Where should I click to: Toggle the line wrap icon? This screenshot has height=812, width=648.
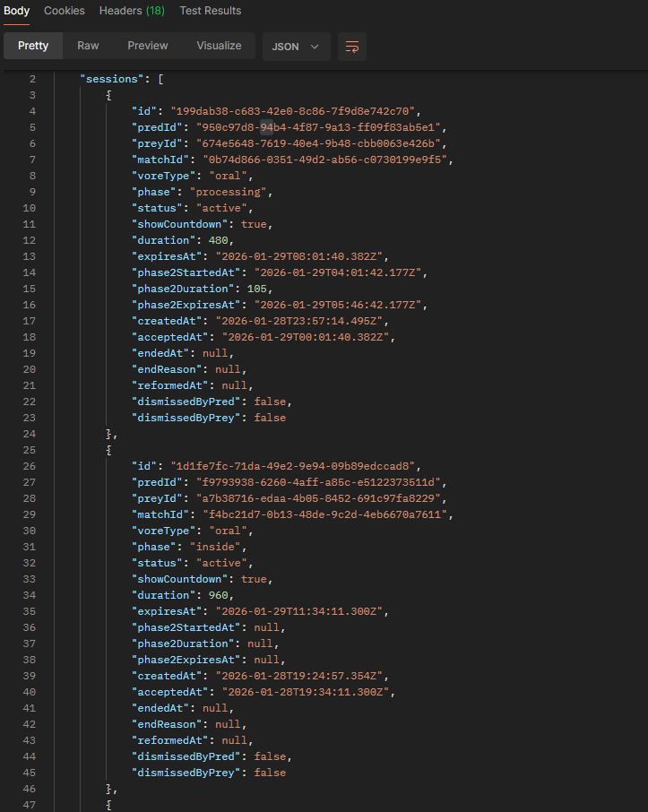pyautogui.click(x=352, y=47)
